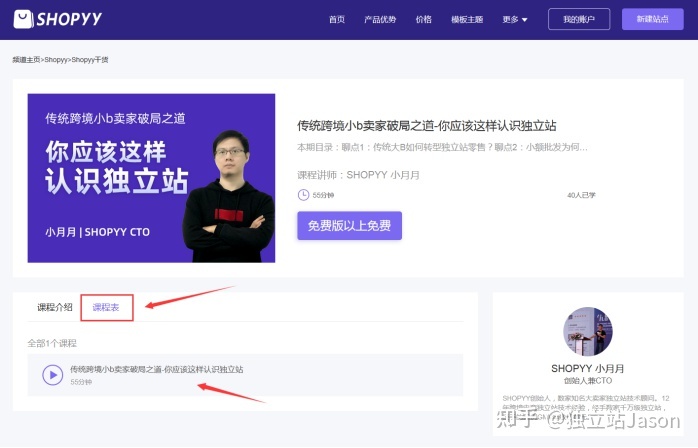
Task: Click the 全部1个课程 label
Action: (52, 343)
